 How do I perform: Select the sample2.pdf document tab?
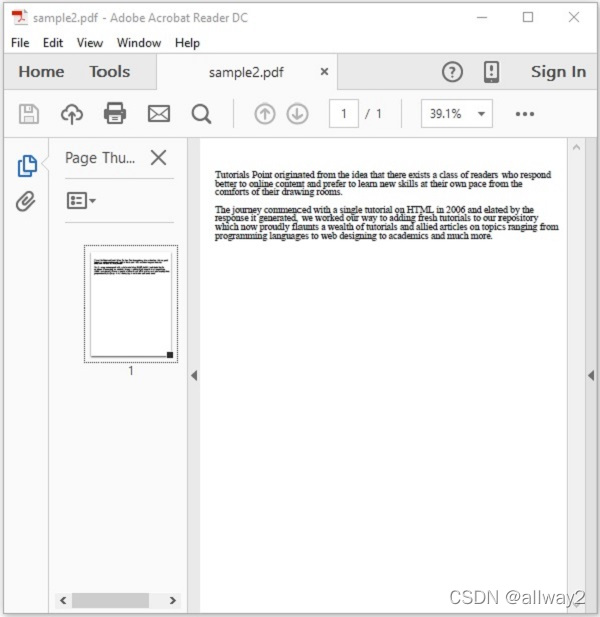(246, 72)
